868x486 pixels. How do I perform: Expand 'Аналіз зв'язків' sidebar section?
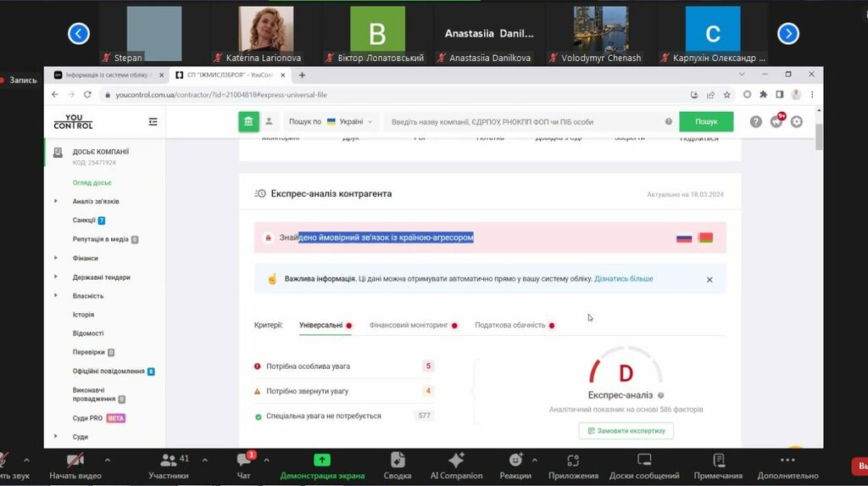[x=56, y=202]
